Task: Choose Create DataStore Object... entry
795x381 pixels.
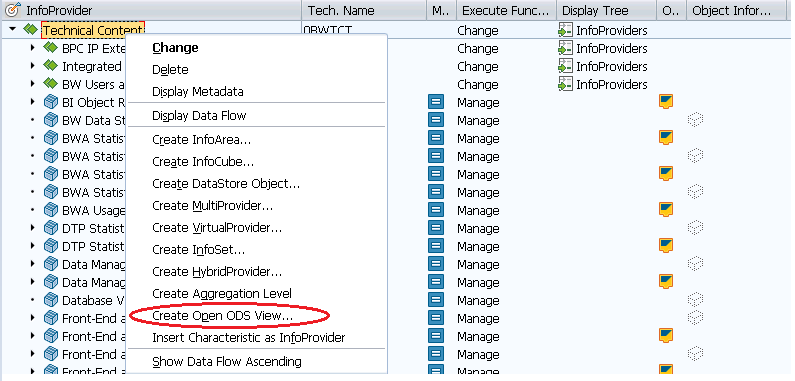Action: [226, 184]
